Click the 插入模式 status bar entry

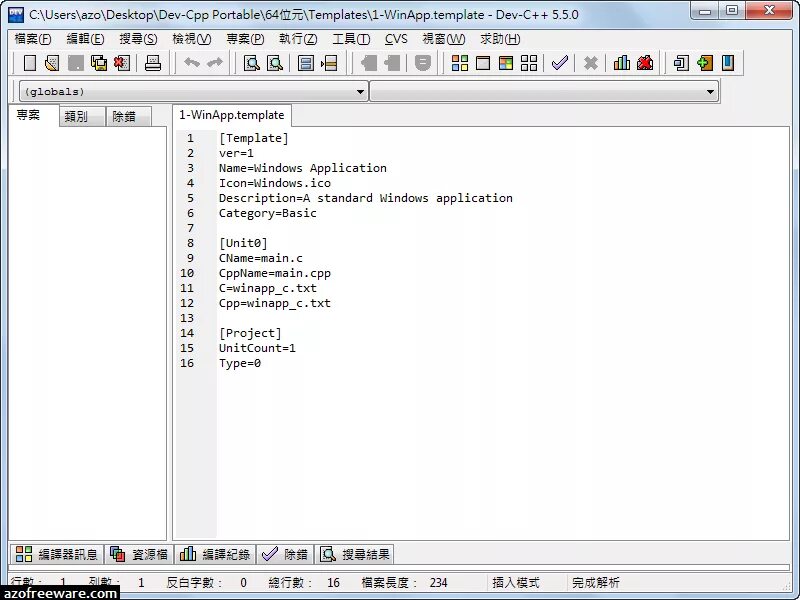[x=515, y=583]
